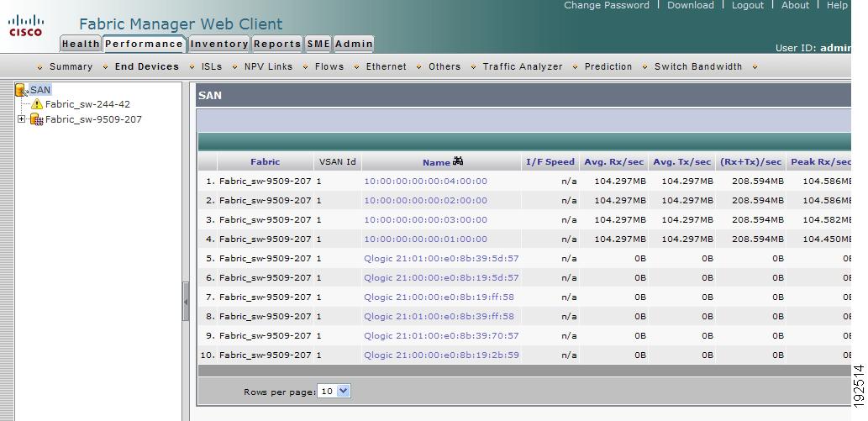Open the SME tab
This screenshot has width=868, height=421.
pyautogui.click(x=318, y=44)
